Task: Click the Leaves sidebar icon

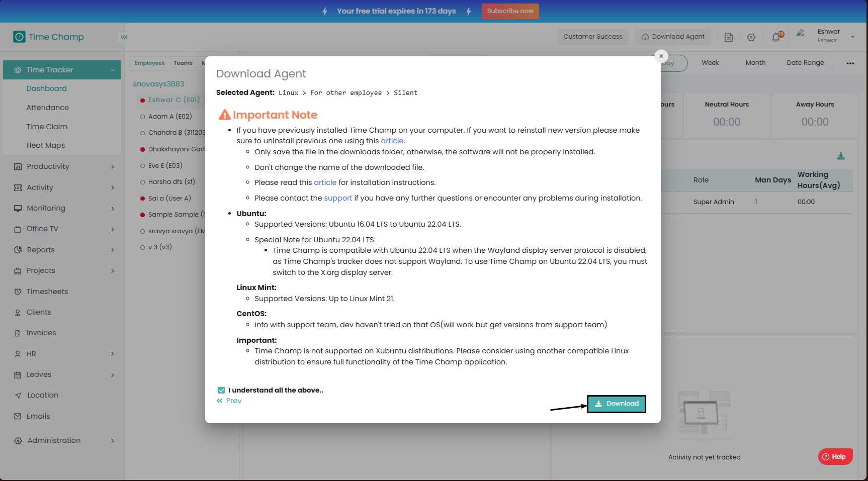Action: [x=18, y=375]
